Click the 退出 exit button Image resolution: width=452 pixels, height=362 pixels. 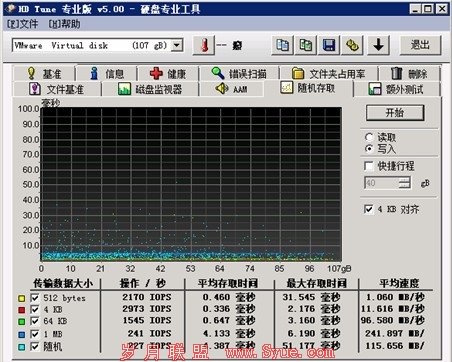point(420,45)
